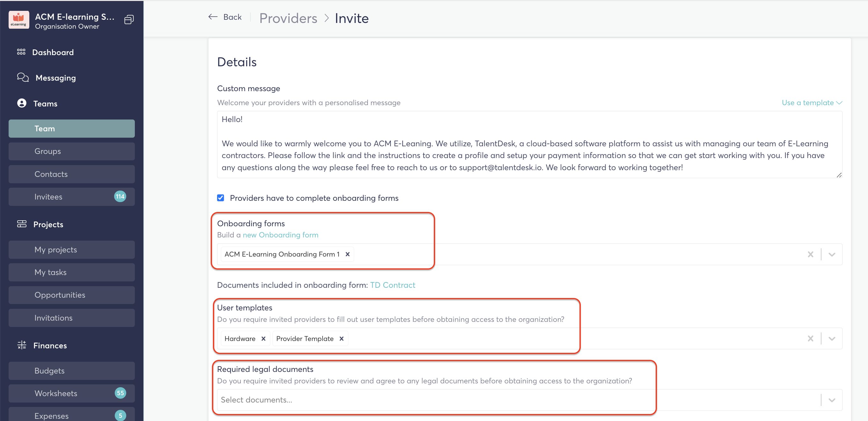Open Budgets in the sidebar
868x421 pixels.
point(71,370)
